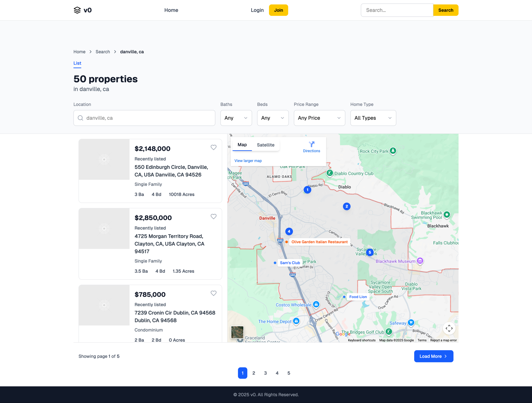Click the Diablo Country Club golf pin
The image size is (532, 403).
(330, 173)
